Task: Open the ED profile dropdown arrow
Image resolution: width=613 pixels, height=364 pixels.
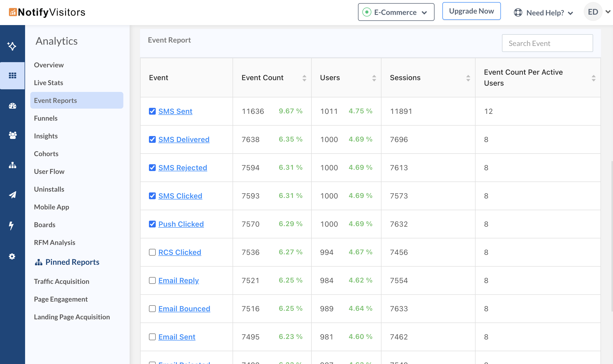Action: pyautogui.click(x=608, y=12)
